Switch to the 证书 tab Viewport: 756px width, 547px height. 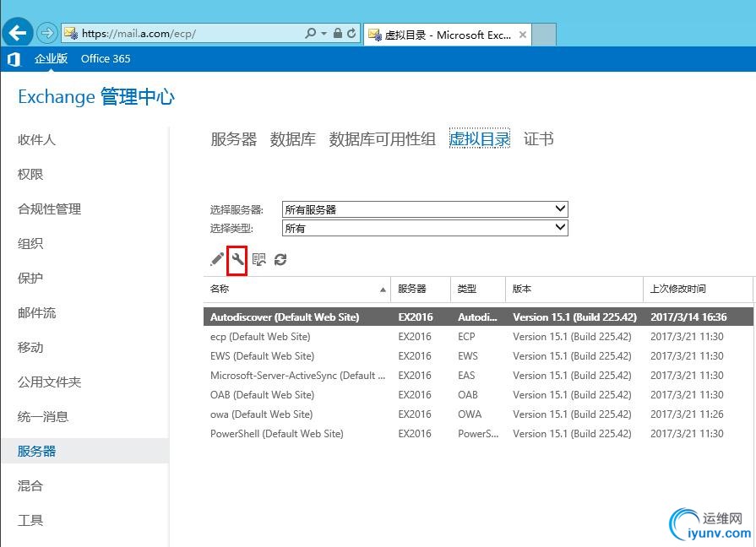[x=539, y=139]
